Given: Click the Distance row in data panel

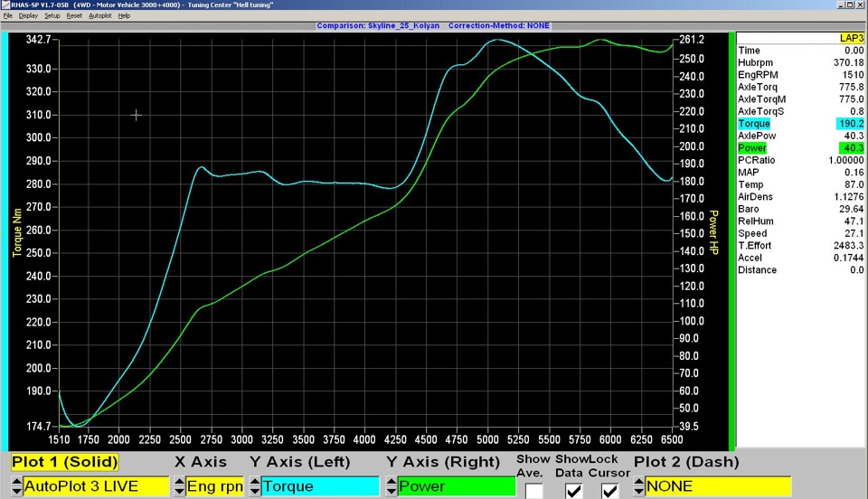Looking at the screenshot, I should point(800,269).
